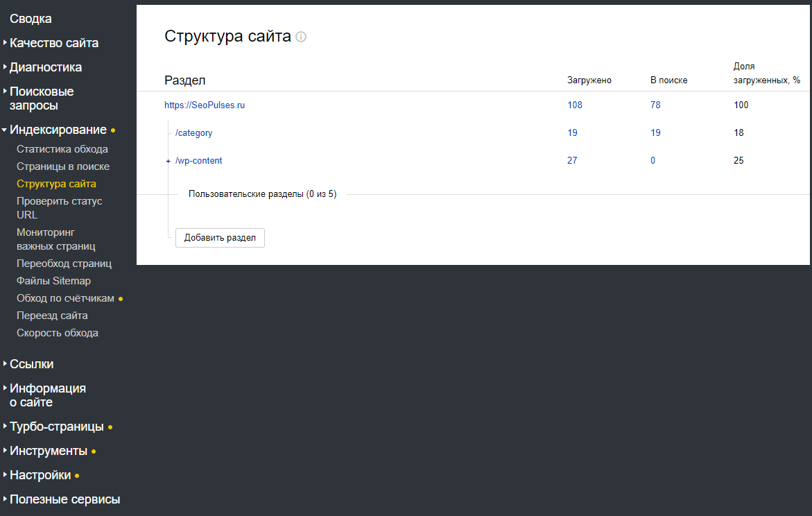This screenshot has width=812, height=516.
Task: Select Структура сайта in sidebar
Action: coord(56,184)
